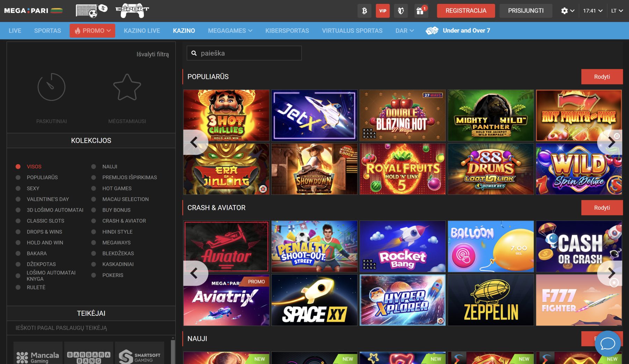
Task: Click the provider list scrollbar
Action: pyautogui.click(x=173, y=351)
